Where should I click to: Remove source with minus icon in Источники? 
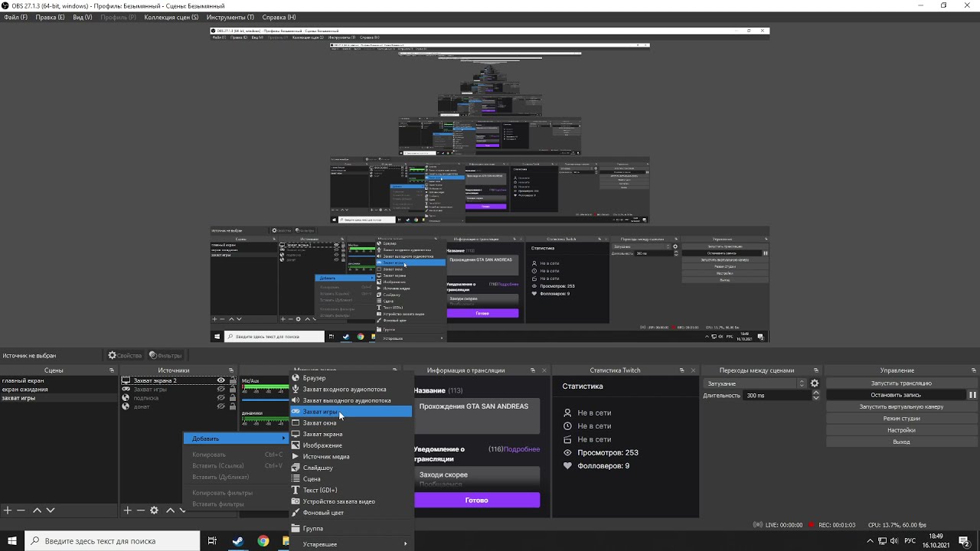point(141,510)
